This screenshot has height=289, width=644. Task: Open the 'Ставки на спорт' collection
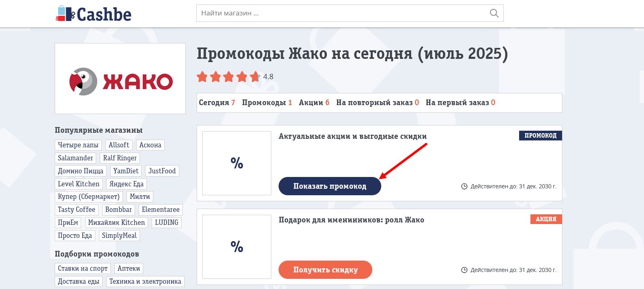pos(83,268)
